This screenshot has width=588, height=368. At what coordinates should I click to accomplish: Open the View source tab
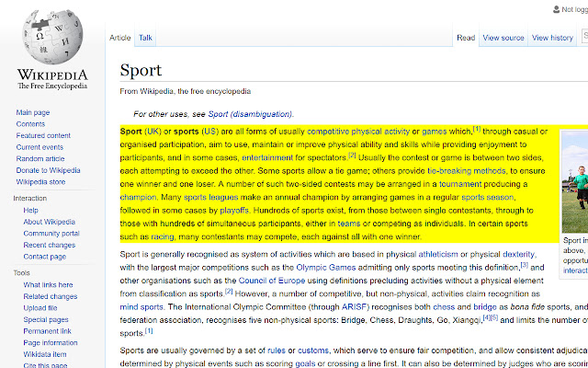503,38
